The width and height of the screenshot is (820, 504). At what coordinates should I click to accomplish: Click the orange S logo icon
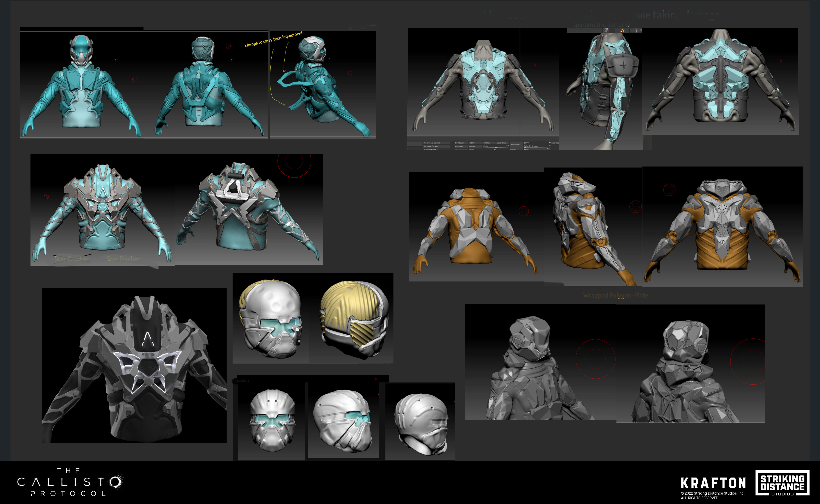click(622, 31)
